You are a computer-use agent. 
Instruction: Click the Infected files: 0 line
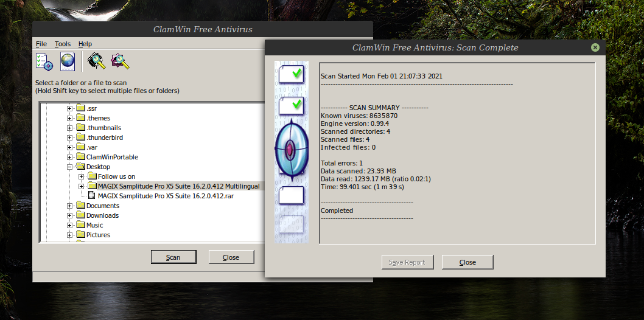pyautogui.click(x=348, y=147)
